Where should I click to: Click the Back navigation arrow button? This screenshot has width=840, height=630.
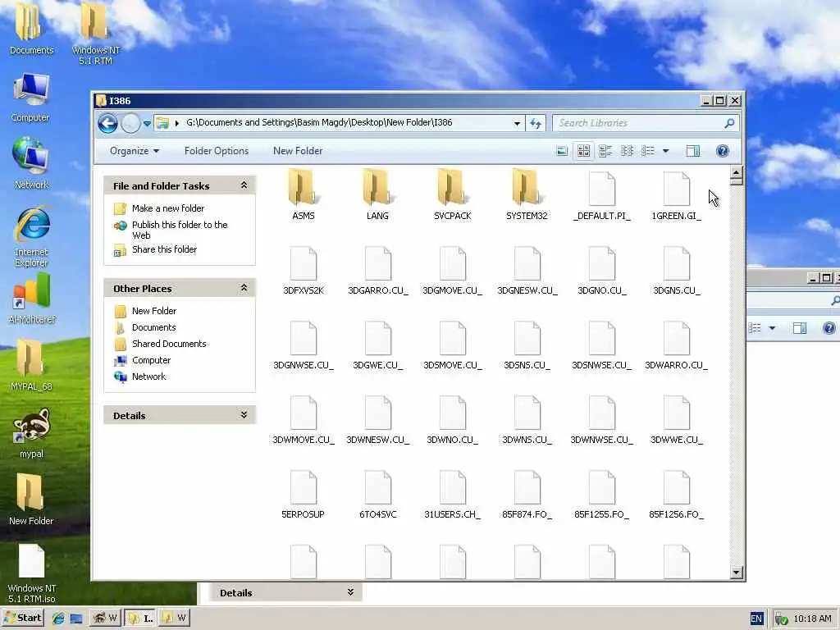107,123
